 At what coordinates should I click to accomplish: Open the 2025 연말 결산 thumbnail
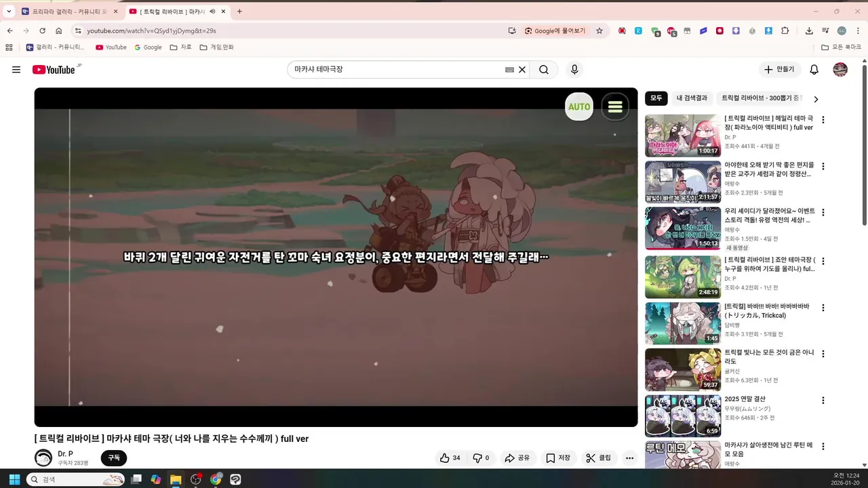tap(683, 415)
